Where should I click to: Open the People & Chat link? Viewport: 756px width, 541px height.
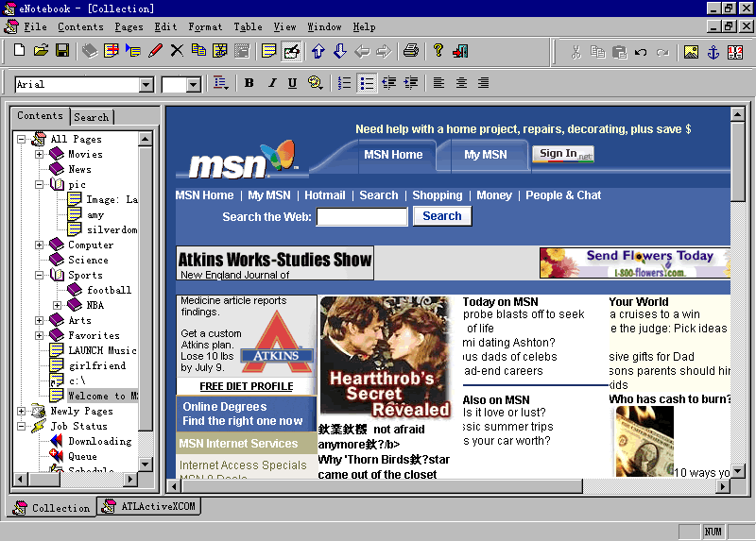pyautogui.click(x=563, y=195)
